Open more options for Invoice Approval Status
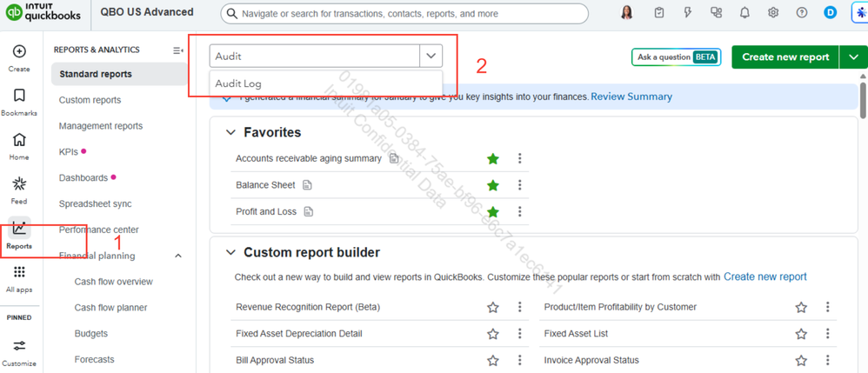Viewport: 868px width, 373px height. coord(828,360)
